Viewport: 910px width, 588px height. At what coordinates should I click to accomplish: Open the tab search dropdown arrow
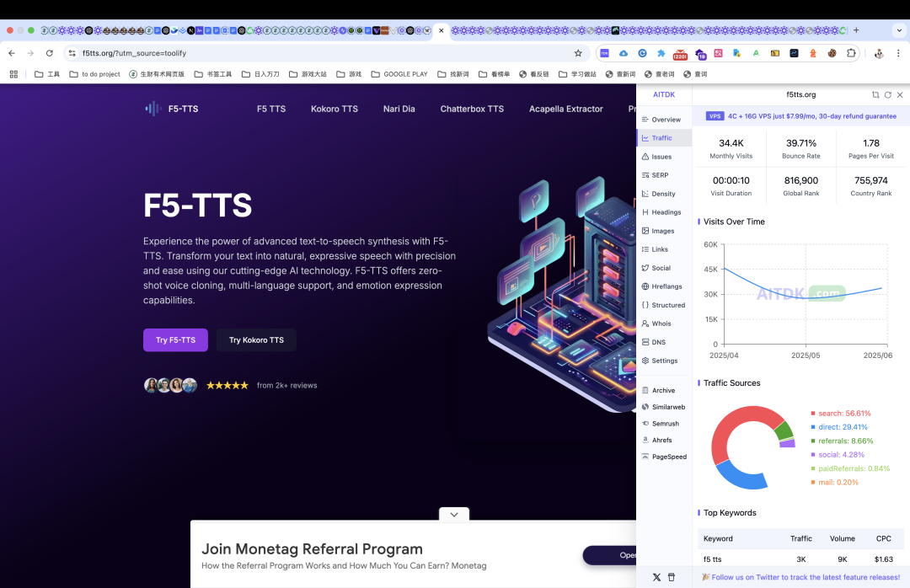(900, 30)
